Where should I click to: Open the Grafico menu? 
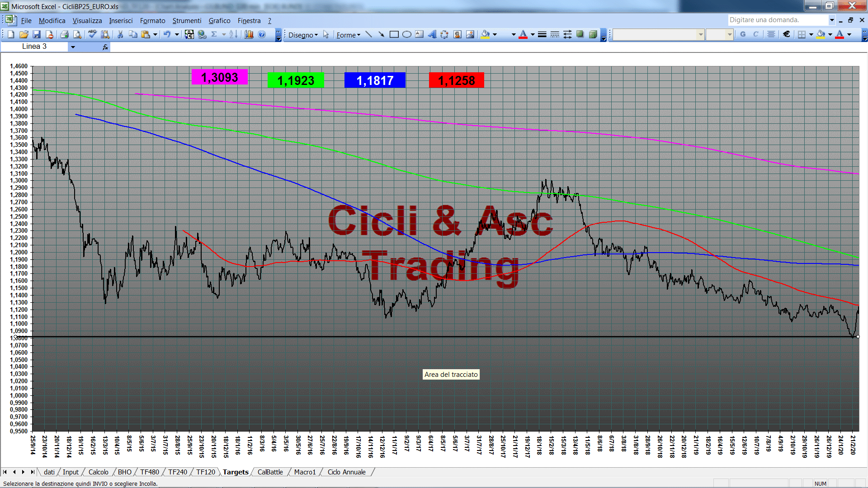[219, 21]
